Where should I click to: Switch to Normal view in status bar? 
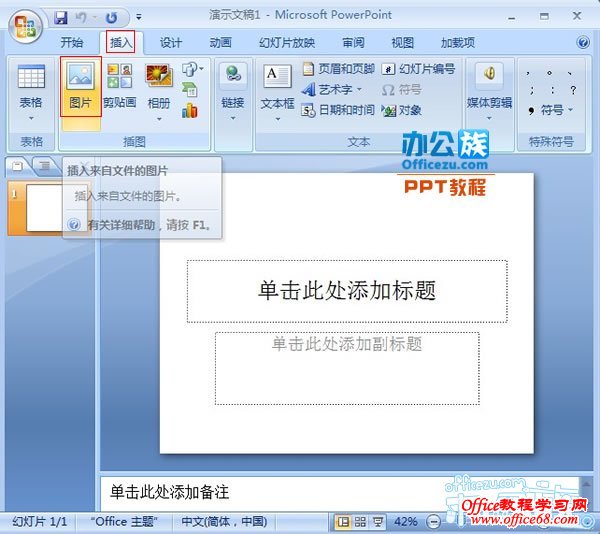coord(343,522)
